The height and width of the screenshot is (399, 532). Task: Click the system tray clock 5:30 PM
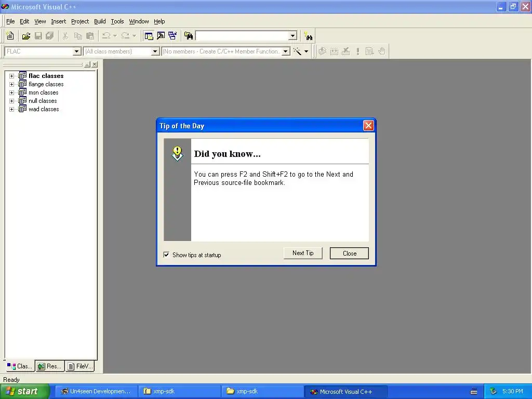(513, 392)
